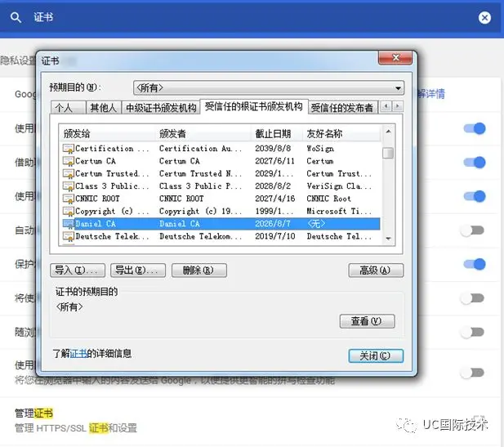Click the certificate icon beside Certum CA
The width and height of the screenshot is (504, 447).
click(x=68, y=161)
